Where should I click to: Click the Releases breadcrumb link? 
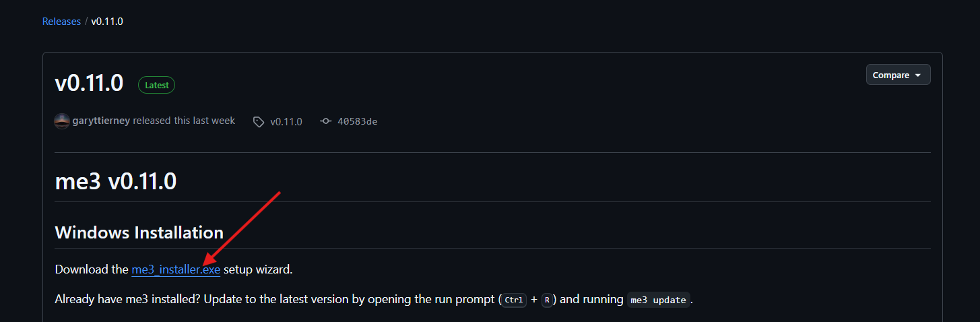(x=61, y=22)
